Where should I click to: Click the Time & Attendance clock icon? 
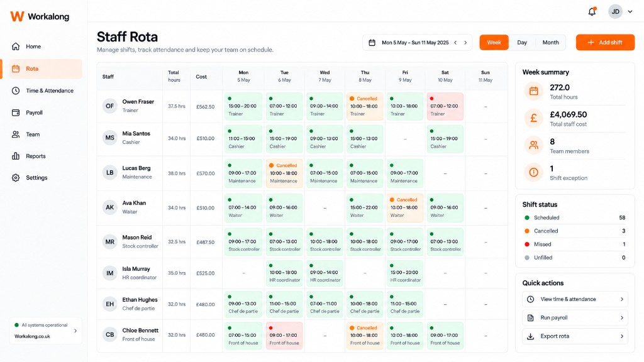click(16, 90)
